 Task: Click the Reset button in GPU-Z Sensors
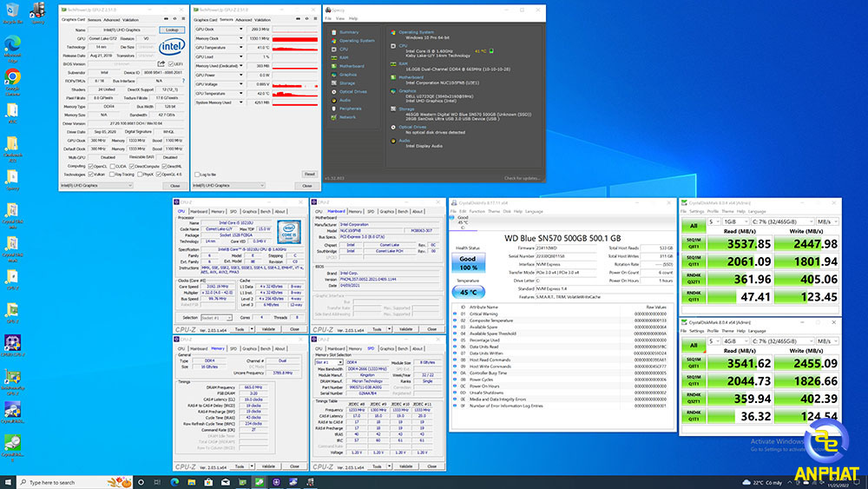pyautogui.click(x=310, y=174)
